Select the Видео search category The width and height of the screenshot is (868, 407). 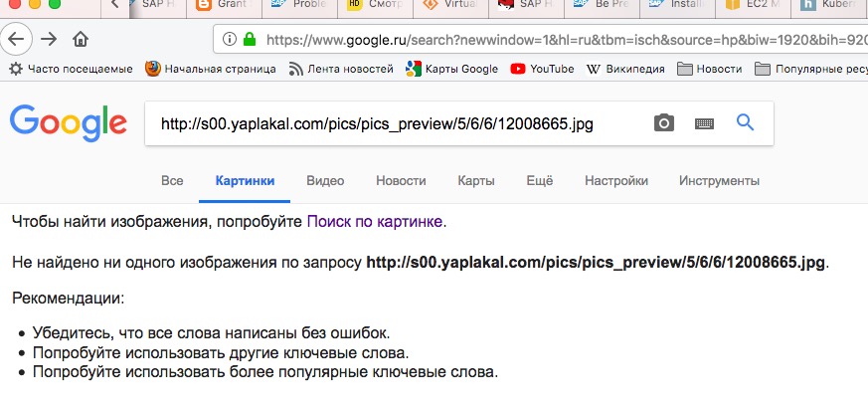click(x=325, y=180)
